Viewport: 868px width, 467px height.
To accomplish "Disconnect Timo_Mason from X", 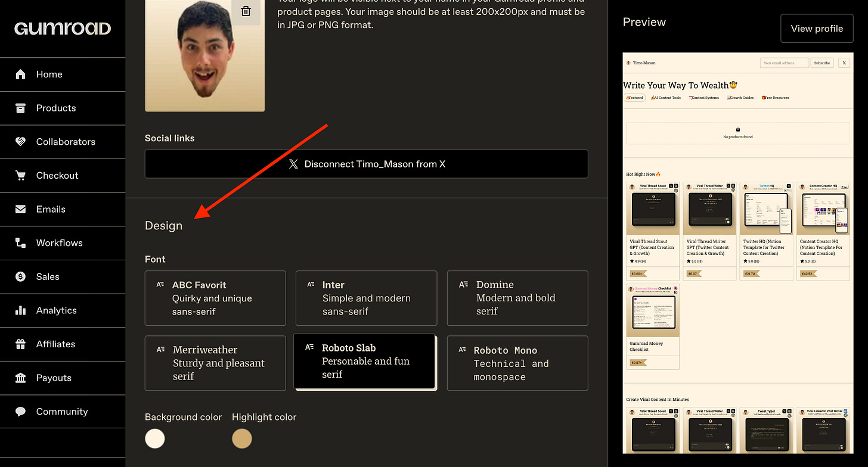I will click(366, 164).
